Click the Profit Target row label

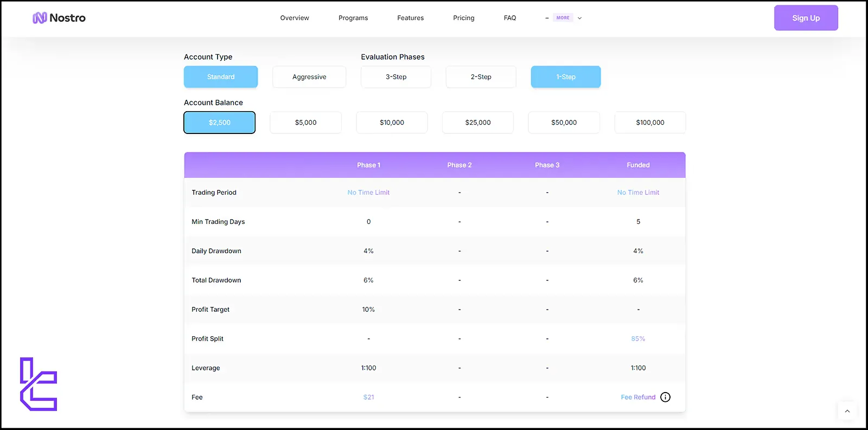point(210,310)
